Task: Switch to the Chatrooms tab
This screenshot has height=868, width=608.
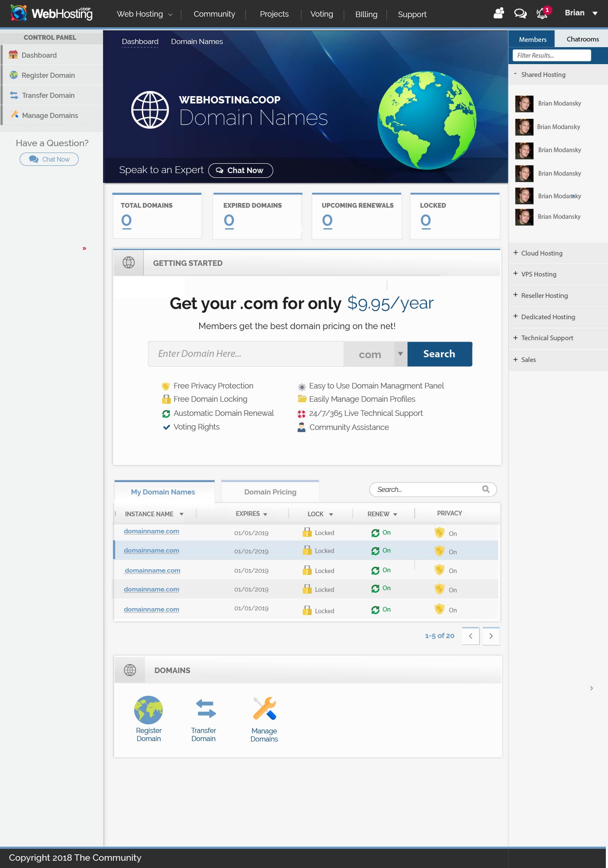Action: 582,39
